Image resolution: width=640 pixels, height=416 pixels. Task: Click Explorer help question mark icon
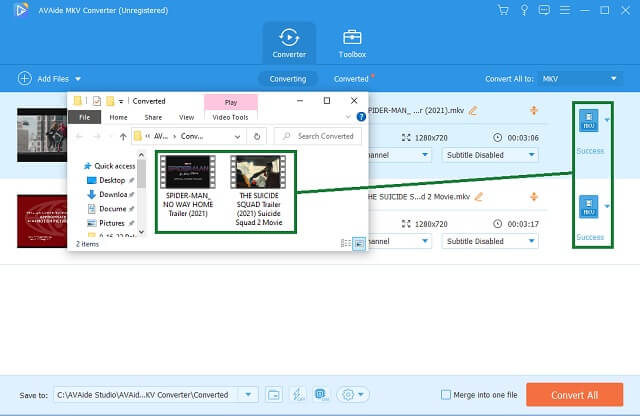point(361,117)
